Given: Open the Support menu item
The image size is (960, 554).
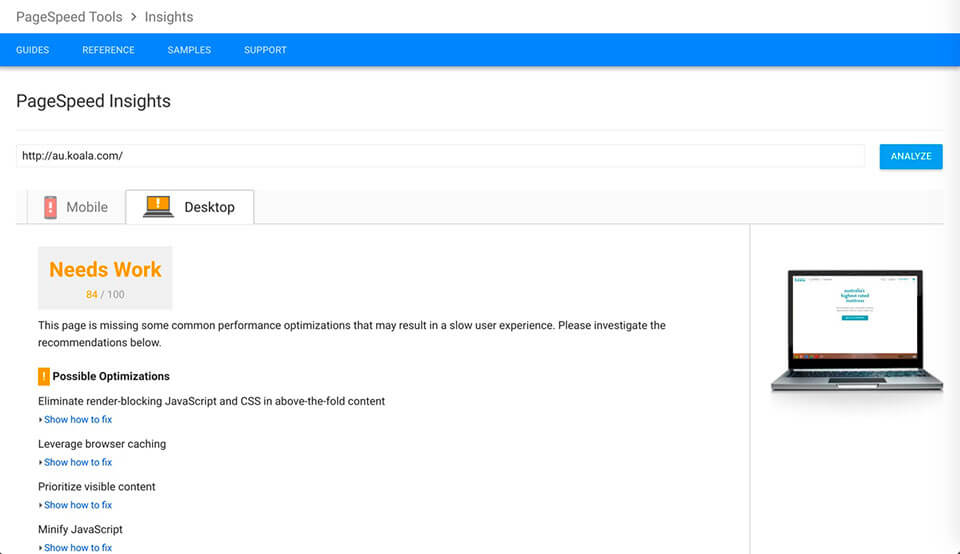Looking at the screenshot, I should pos(265,50).
